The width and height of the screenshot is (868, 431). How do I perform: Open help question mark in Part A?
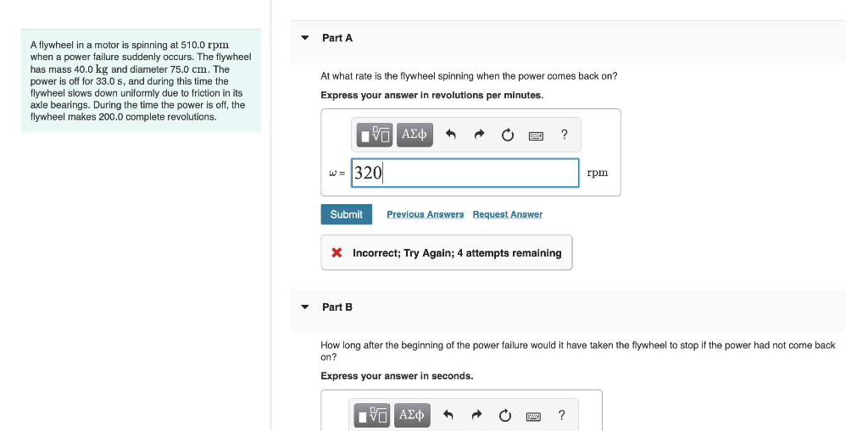(x=564, y=135)
